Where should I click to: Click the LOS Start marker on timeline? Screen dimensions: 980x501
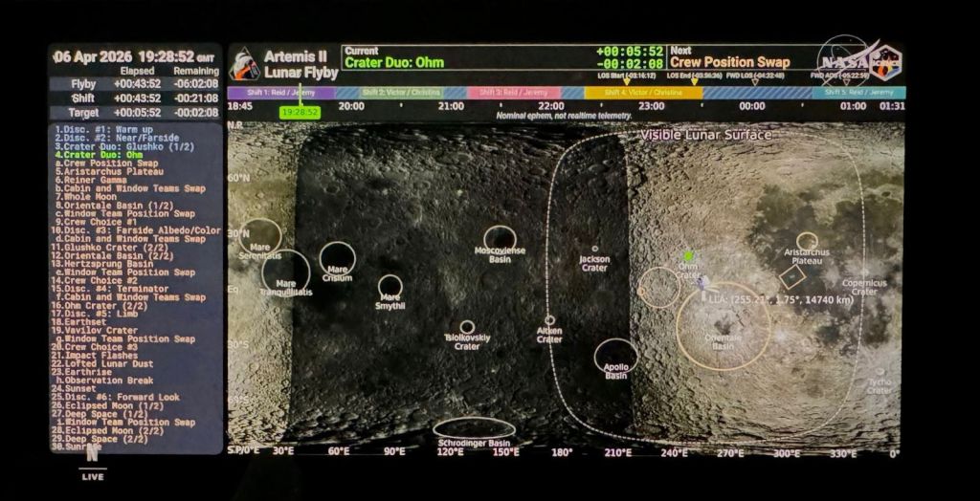click(627, 79)
